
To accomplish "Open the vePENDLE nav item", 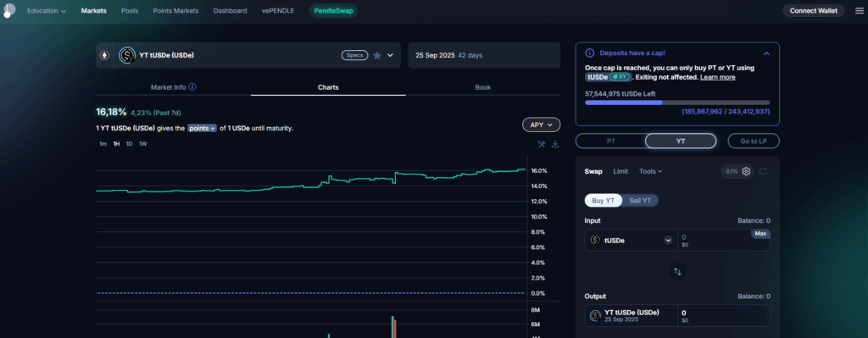I will (x=278, y=10).
